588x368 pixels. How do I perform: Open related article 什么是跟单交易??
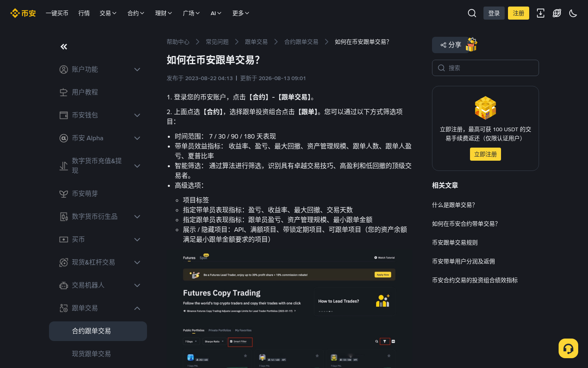coord(454,205)
